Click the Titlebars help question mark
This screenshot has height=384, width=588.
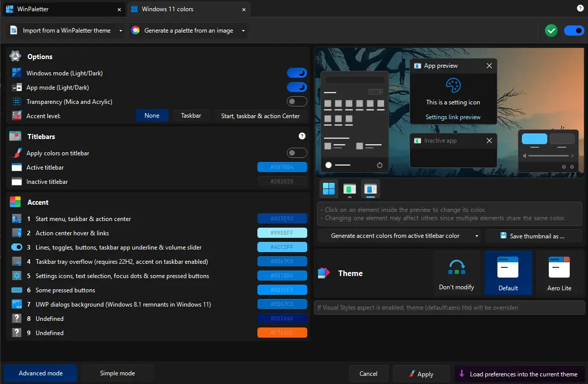click(302, 136)
